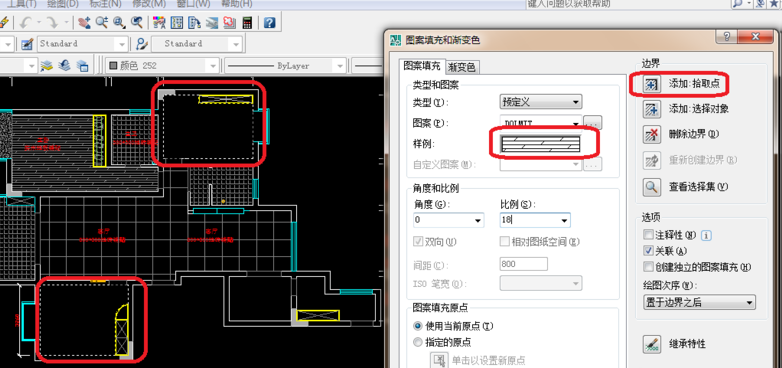The width and height of the screenshot is (782, 368).
Task: Select the Pan realtime hand tool
Action: click(85, 22)
